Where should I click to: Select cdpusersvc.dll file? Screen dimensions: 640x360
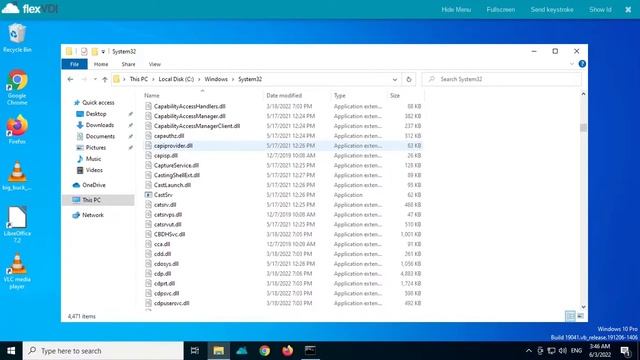pos(171,303)
